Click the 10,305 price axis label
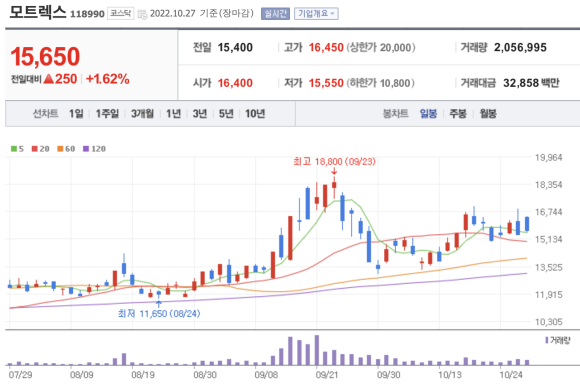This screenshot has height=392, width=580. (x=549, y=322)
